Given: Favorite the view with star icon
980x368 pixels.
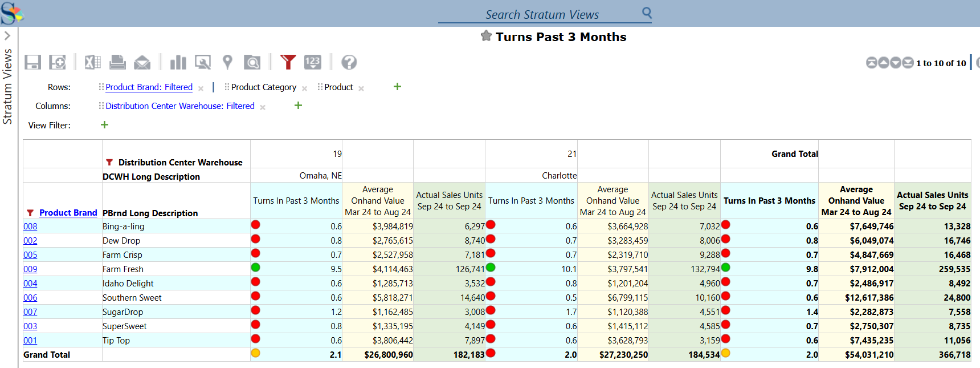Looking at the screenshot, I should (486, 36).
